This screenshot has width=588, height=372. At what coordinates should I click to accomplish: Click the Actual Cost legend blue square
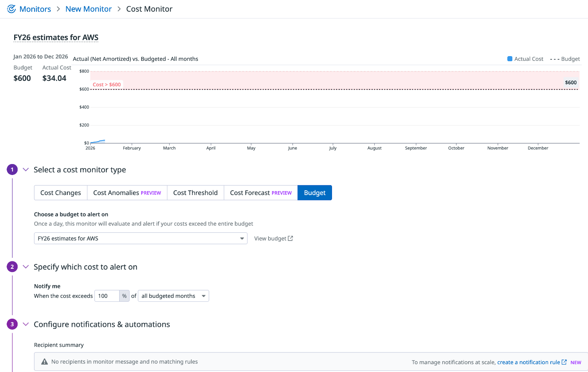click(x=510, y=59)
